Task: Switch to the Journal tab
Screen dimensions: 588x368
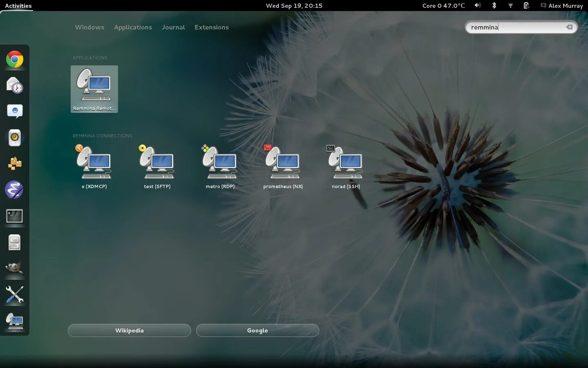Action: point(174,27)
